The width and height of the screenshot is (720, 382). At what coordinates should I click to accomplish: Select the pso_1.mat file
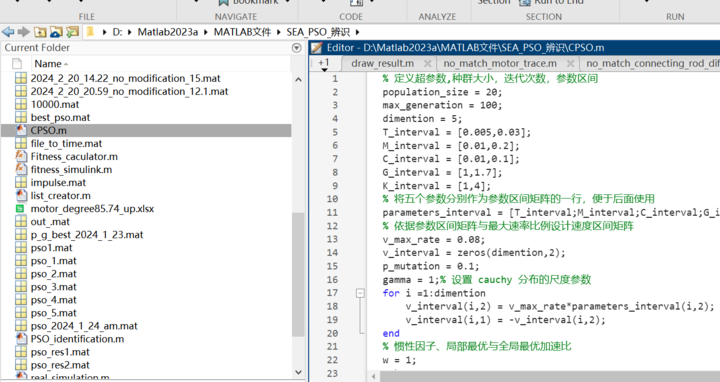click(53, 261)
